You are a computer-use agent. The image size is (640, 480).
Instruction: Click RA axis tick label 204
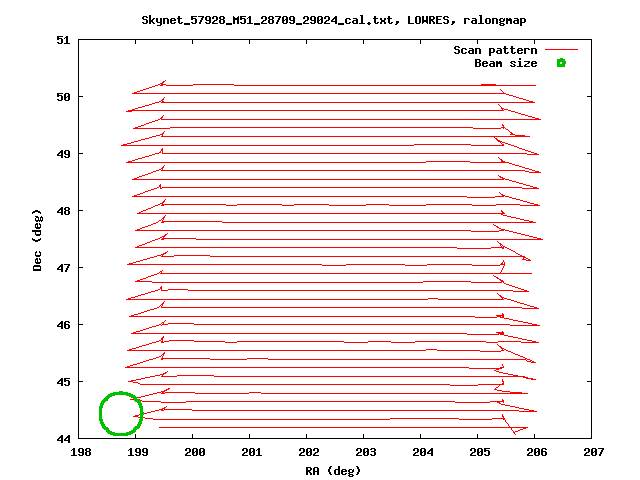(x=422, y=452)
